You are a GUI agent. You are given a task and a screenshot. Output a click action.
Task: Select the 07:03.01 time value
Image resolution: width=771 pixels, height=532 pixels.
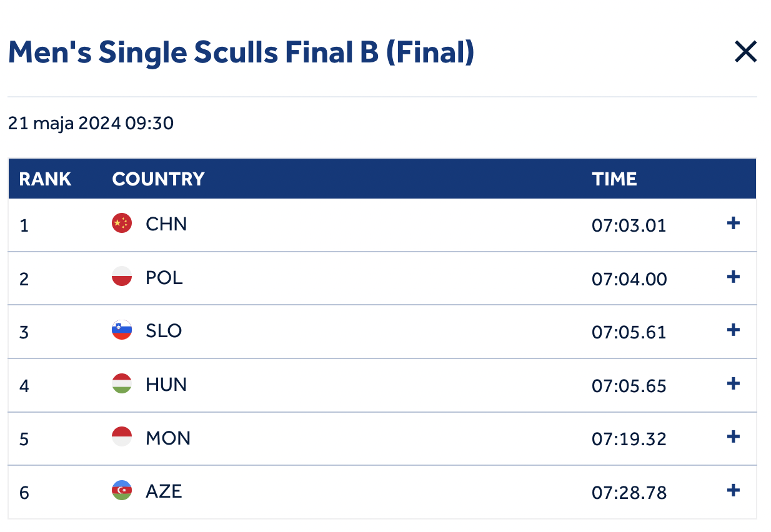pyautogui.click(x=629, y=225)
